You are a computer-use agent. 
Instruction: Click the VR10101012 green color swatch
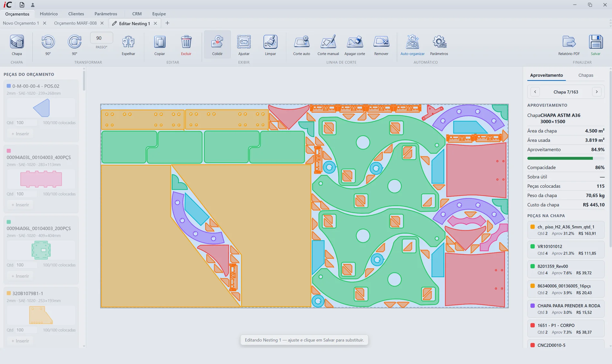532,246
